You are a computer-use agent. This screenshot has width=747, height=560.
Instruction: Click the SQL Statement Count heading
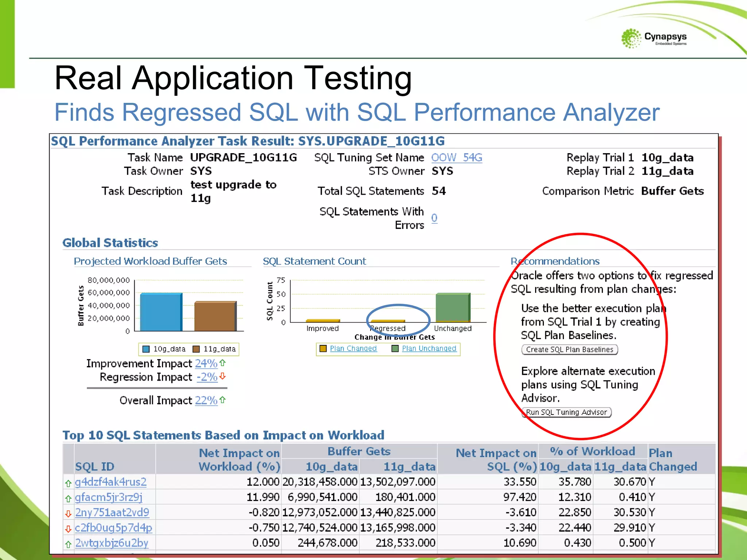(x=314, y=261)
